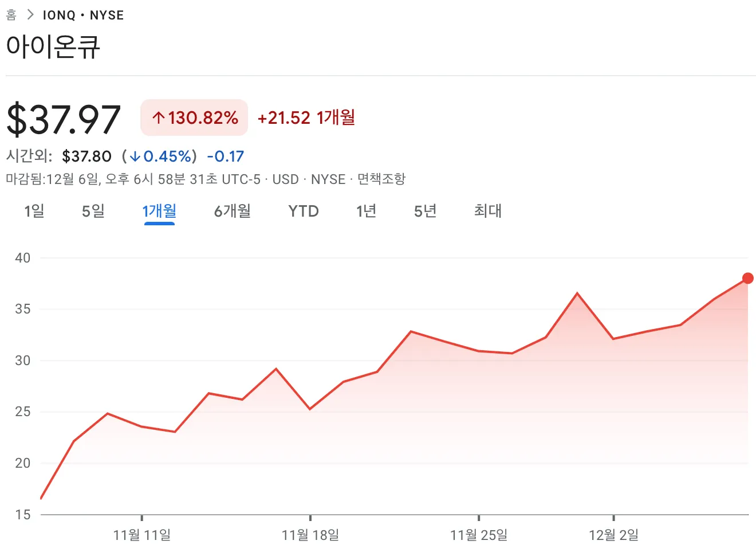The width and height of the screenshot is (756, 556).
Task: Open the 5일 chart period
Action: [93, 211]
